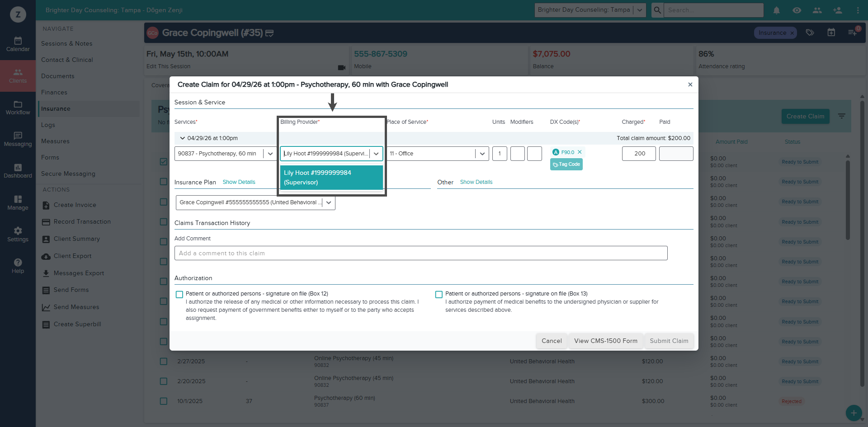Select Lily Hoot #1999999984 (Supervisor) option
This screenshot has width=868, height=427.
[331, 178]
